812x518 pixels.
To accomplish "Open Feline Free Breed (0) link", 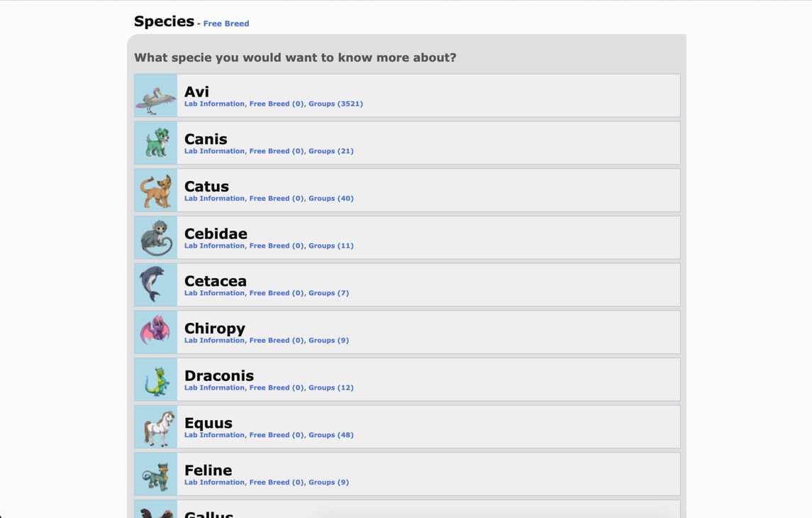I will (x=277, y=483).
